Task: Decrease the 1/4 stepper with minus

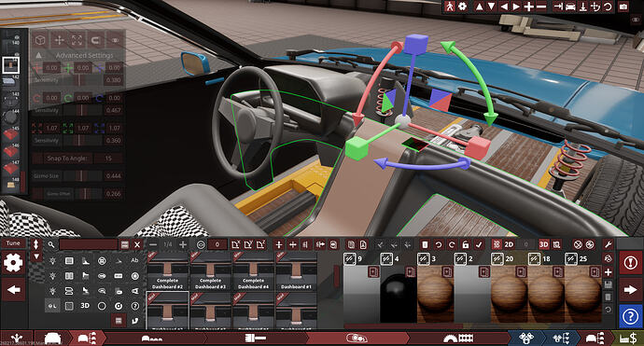Action: click(153, 244)
